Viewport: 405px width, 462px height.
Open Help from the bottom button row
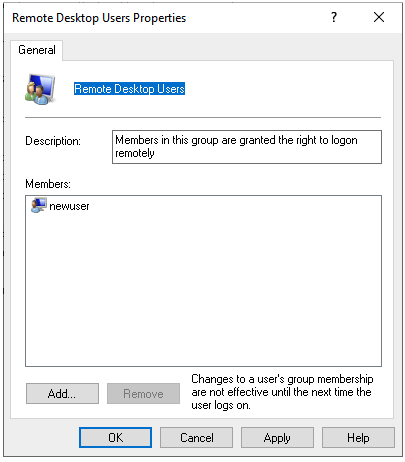[x=358, y=437]
